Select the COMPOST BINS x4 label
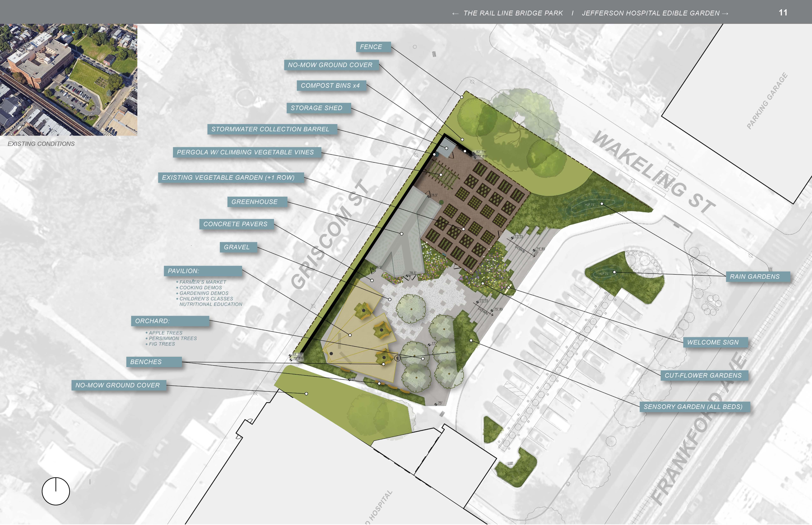 click(x=331, y=86)
